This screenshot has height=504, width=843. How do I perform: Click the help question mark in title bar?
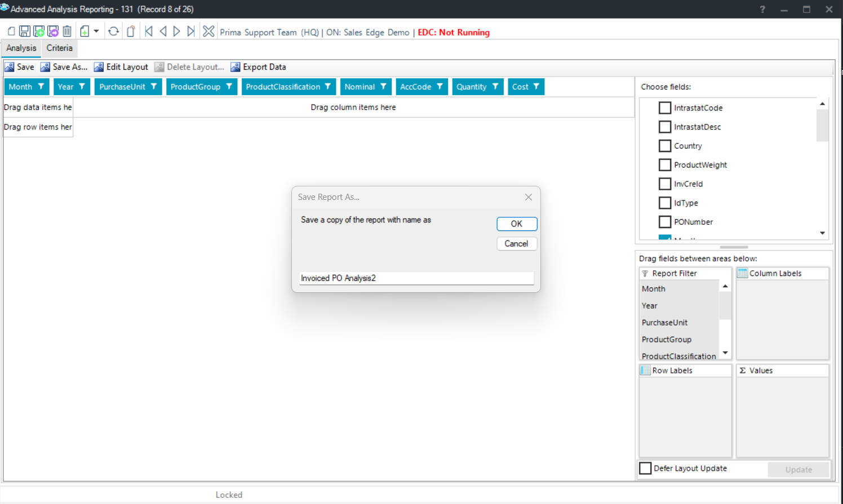[762, 9]
